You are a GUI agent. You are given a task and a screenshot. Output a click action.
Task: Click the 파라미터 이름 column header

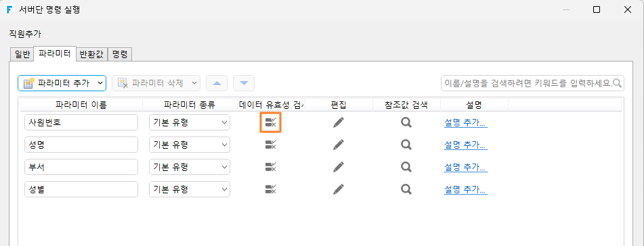click(x=81, y=105)
